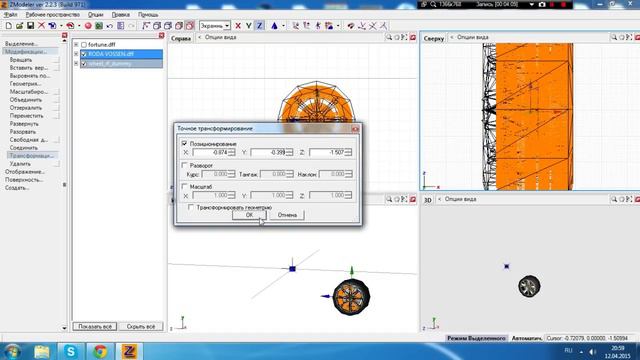Toggle fortune.dff visibility checkbox
Viewport: 640px width, 360px height.
pos(84,44)
